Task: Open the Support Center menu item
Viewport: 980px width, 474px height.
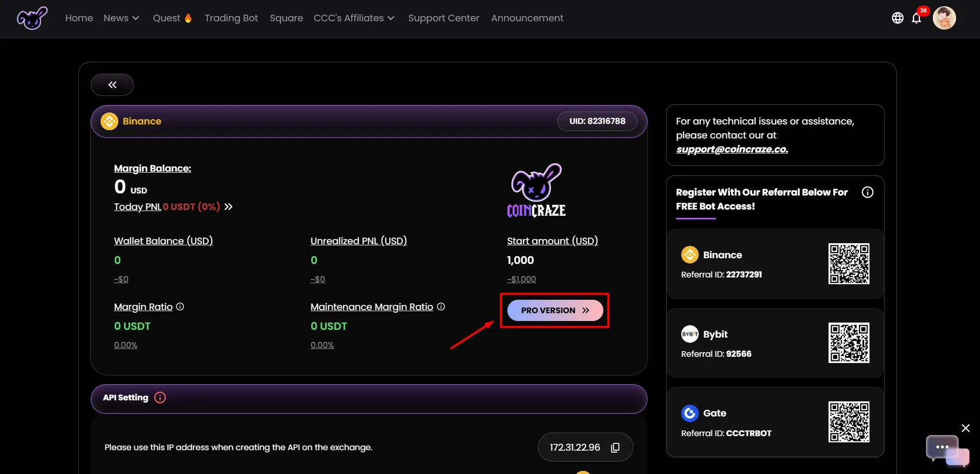Action: click(x=444, y=18)
